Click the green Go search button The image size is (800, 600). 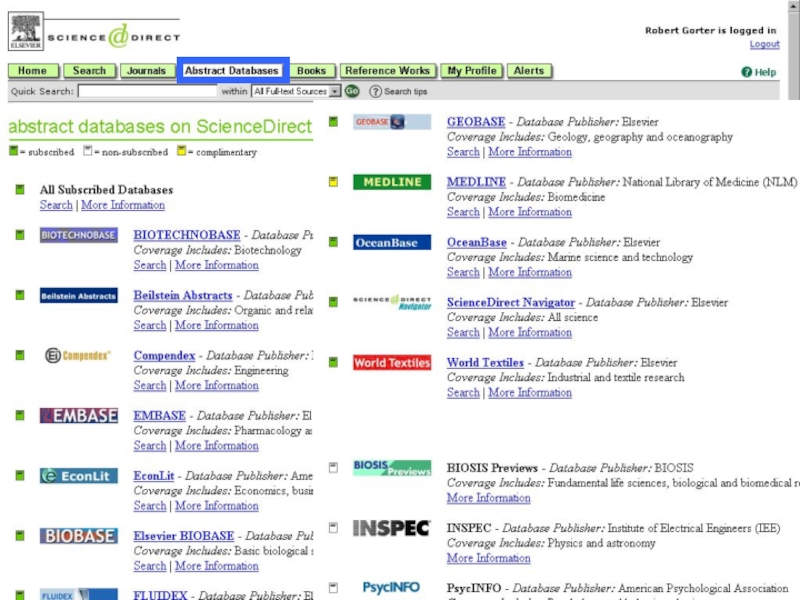point(352,91)
